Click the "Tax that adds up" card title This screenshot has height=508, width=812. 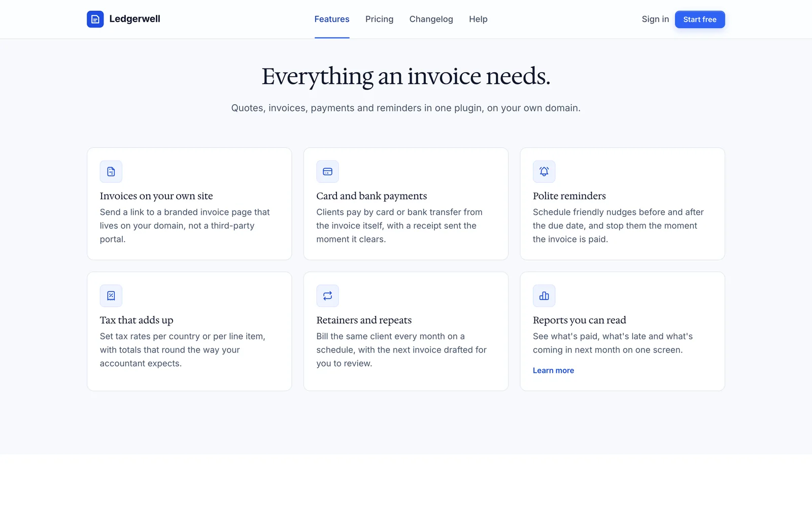click(x=137, y=320)
